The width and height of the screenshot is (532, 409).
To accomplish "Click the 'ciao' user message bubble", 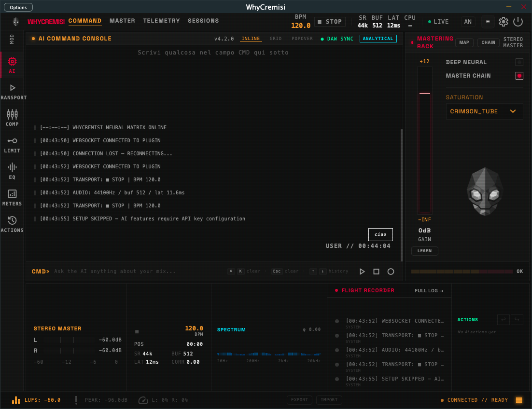I will 380,234.
